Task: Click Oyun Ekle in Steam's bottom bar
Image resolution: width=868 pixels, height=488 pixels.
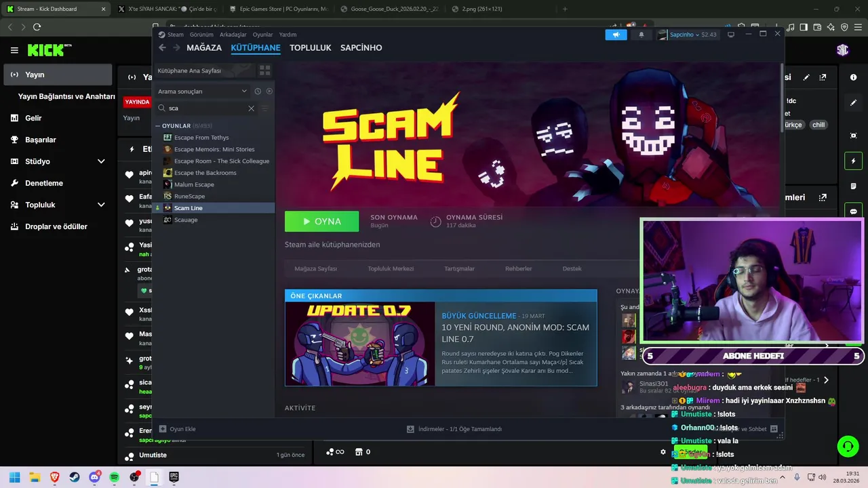Action: coord(178,429)
